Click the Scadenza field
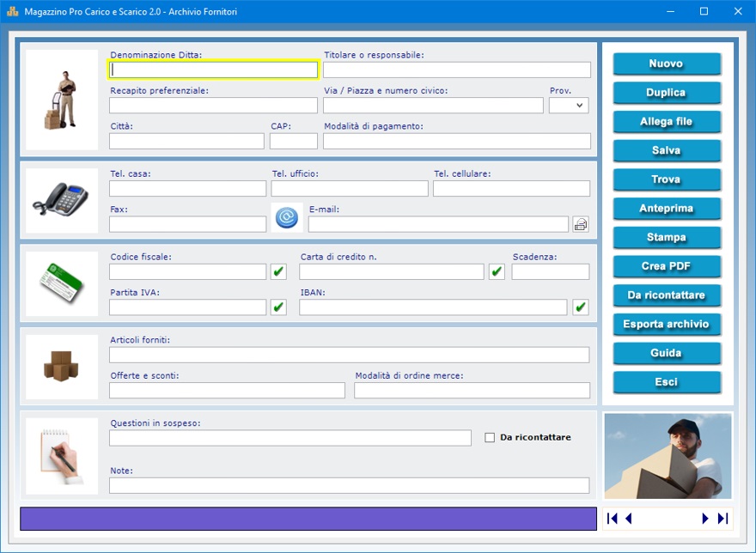The image size is (756, 553). point(551,271)
